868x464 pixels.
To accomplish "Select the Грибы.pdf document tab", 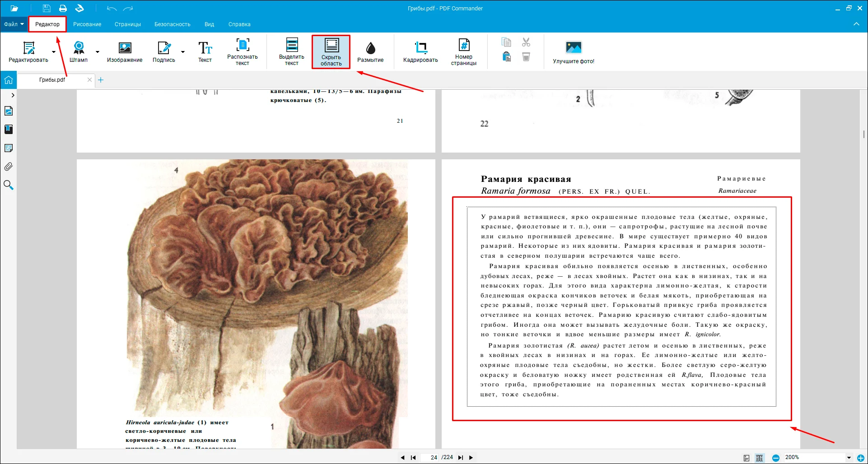I will point(52,80).
